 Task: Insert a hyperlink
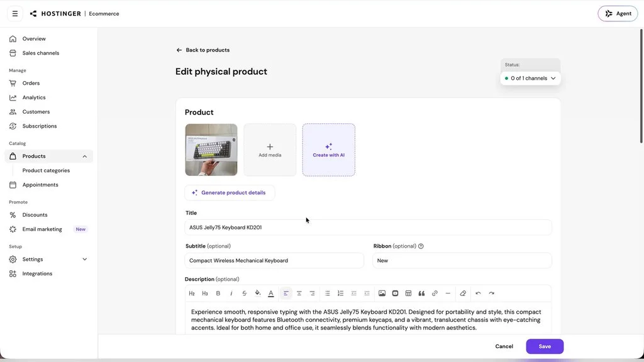435,293
